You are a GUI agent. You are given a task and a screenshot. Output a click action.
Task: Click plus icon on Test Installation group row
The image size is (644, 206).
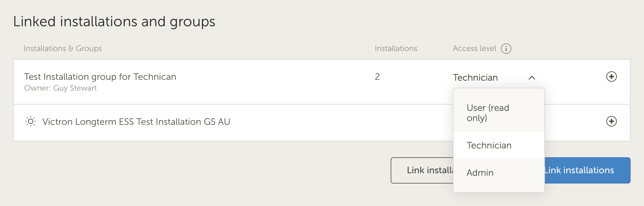[611, 77]
